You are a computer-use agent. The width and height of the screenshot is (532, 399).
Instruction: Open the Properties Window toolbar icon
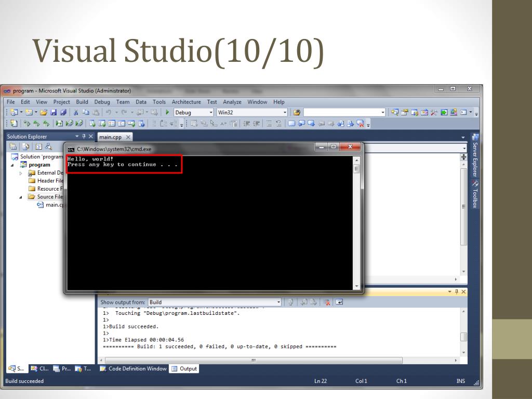(404, 112)
